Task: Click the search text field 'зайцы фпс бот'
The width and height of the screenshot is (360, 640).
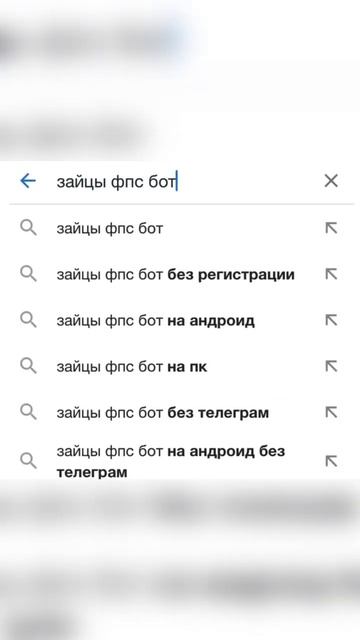Action: [x=184, y=181]
